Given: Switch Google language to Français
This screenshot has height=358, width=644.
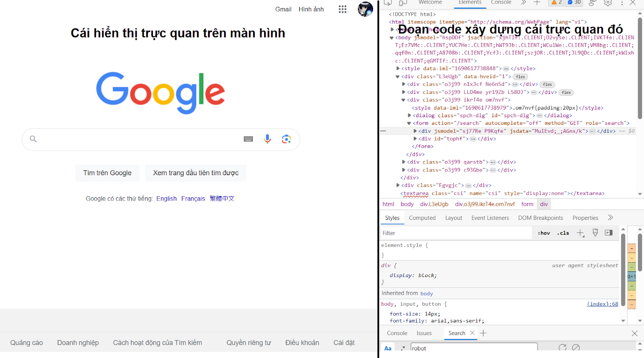Looking at the screenshot, I should 193,199.
